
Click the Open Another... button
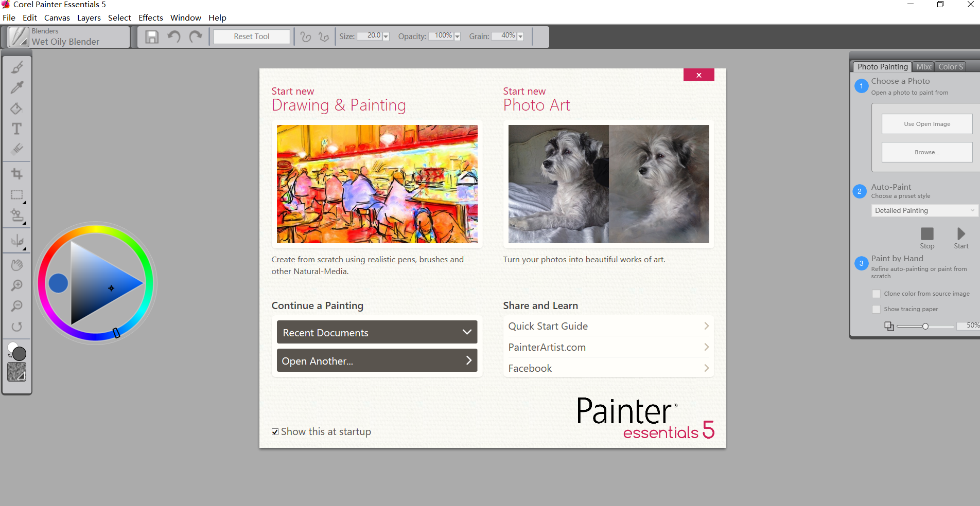pyautogui.click(x=377, y=360)
